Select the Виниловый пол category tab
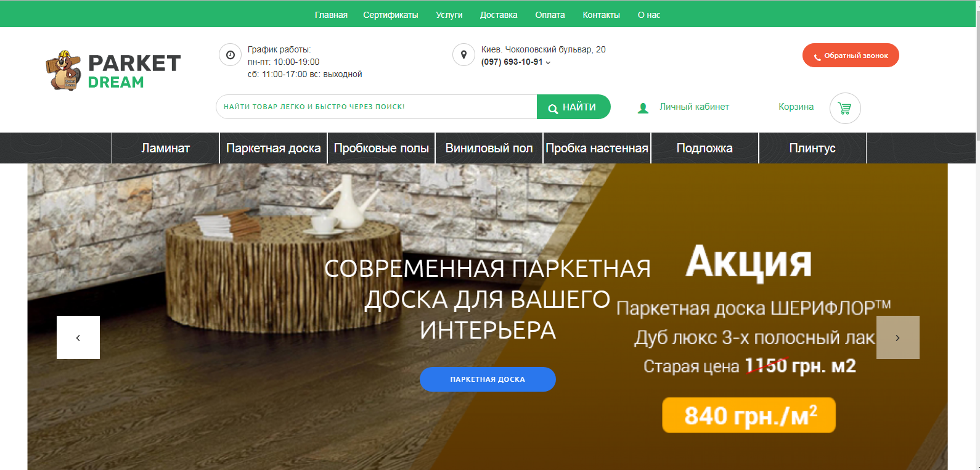The width and height of the screenshot is (980, 470). tap(489, 148)
